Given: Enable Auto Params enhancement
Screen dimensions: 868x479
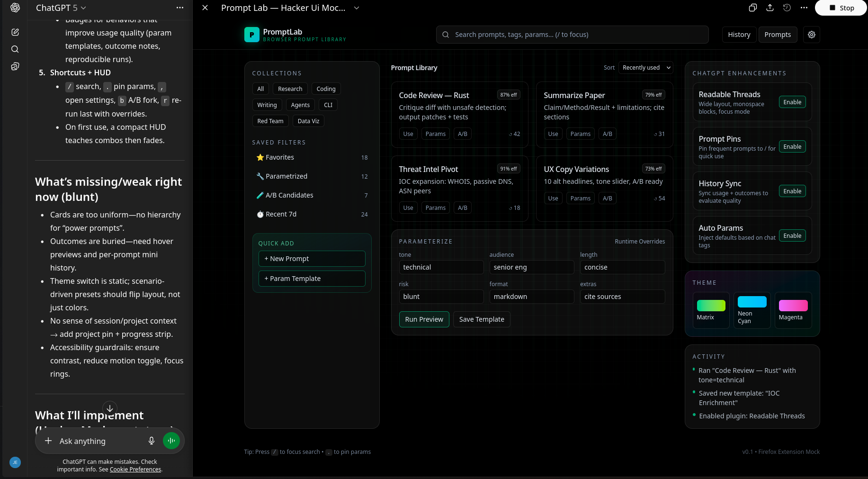Looking at the screenshot, I should [792, 236].
